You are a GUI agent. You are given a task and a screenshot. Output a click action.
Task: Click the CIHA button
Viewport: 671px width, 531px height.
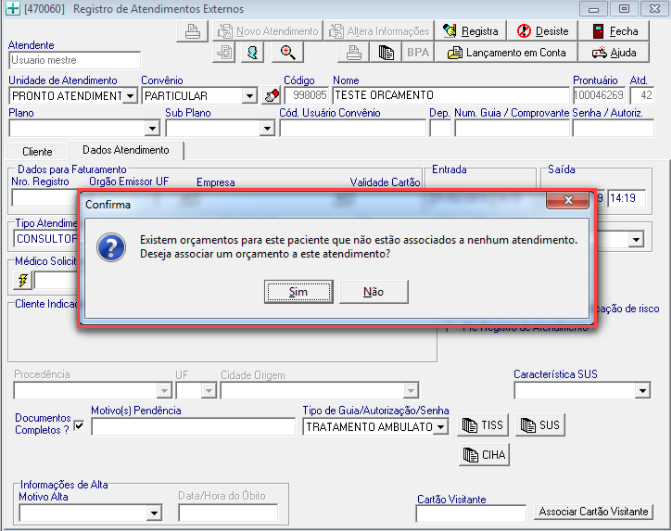pyautogui.click(x=484, y=454)
